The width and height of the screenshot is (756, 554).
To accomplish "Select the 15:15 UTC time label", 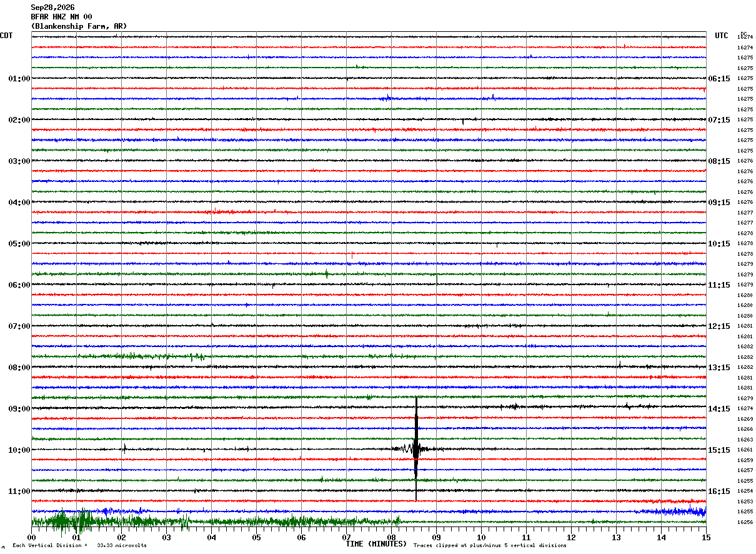I will point(719,450).
